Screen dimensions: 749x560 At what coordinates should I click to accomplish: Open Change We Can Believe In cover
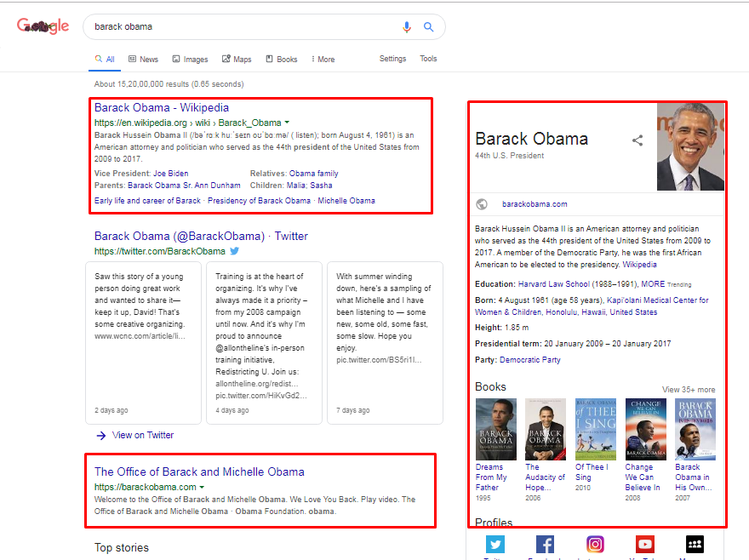coord(646,429)
